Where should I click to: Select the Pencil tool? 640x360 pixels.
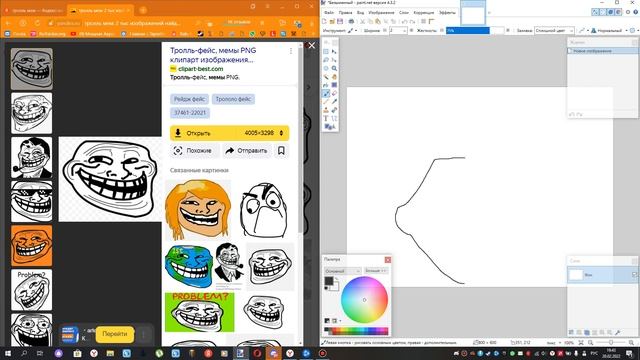[x=326, y=102]
